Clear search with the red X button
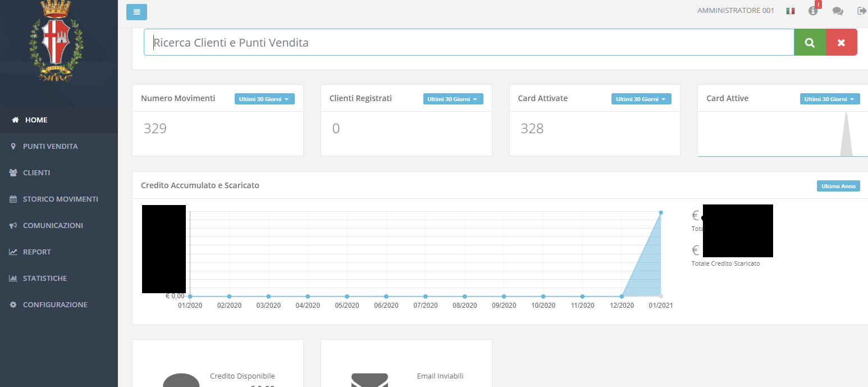Screen dimensions: 868x387 (841, 43)
